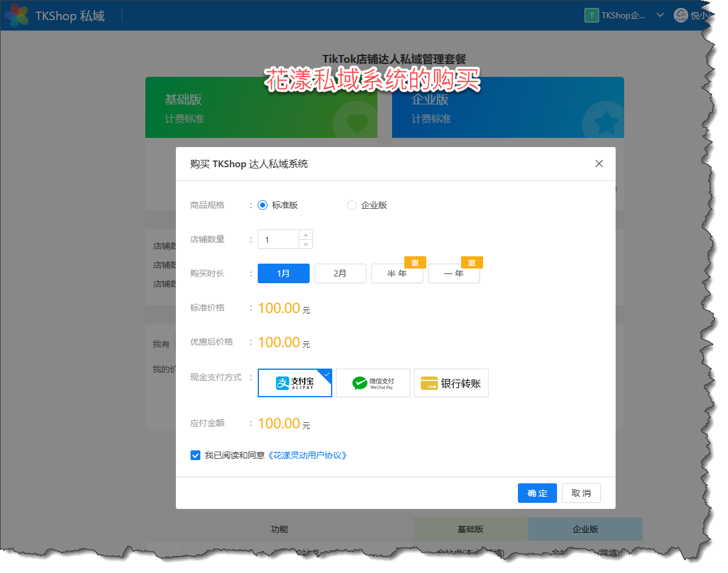Click the 基础版 green plan card

click(261, 107)
